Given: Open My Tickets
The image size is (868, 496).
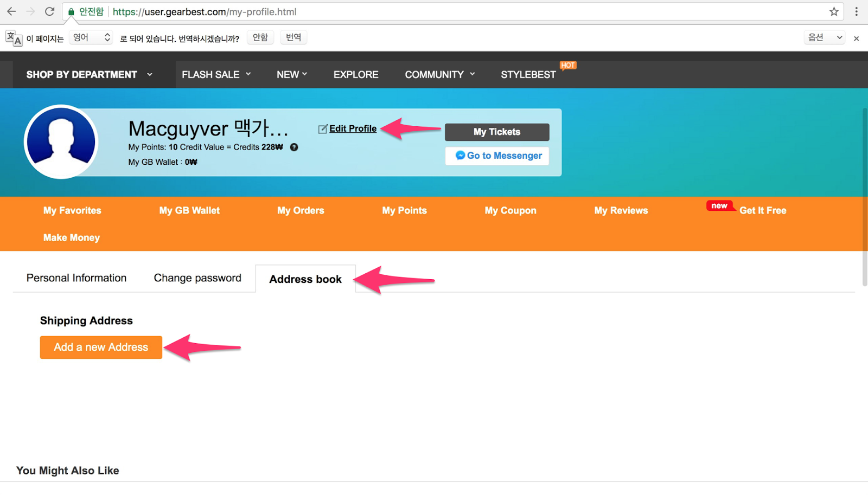Looking at the screenshot, I should point(497,132).
